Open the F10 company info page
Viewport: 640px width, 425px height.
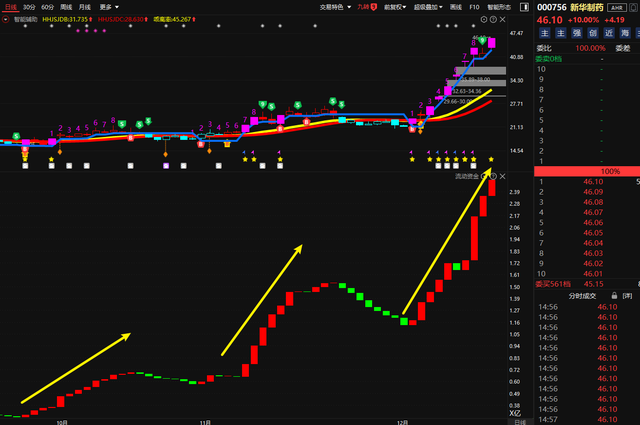pyautogui.click(x=474, y=6)
